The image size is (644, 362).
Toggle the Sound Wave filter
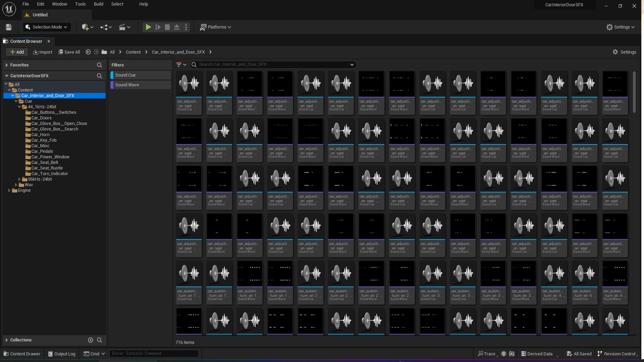click(x=141, y=84)
